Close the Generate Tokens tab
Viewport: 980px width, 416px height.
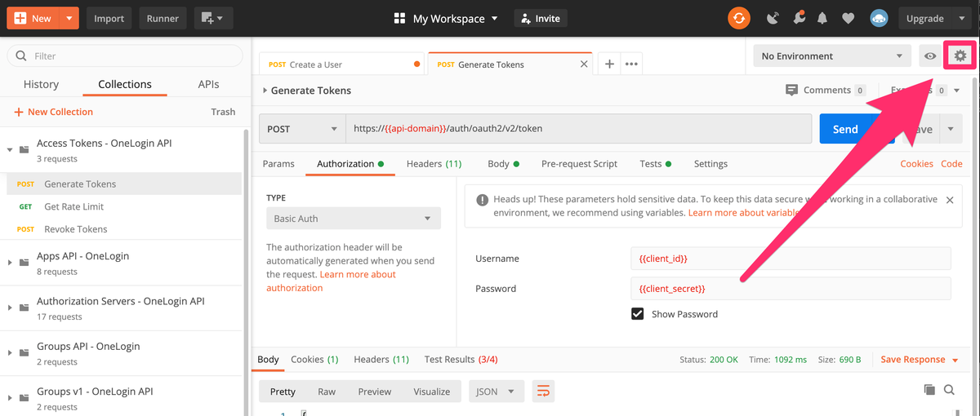pyautogui.click(x=583, y=64)
